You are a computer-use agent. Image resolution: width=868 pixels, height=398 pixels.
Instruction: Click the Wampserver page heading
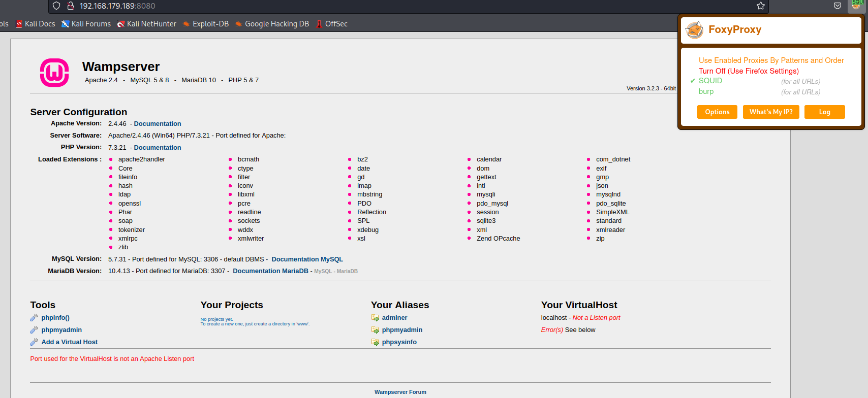pyautogui.click(x=121, y=67)
